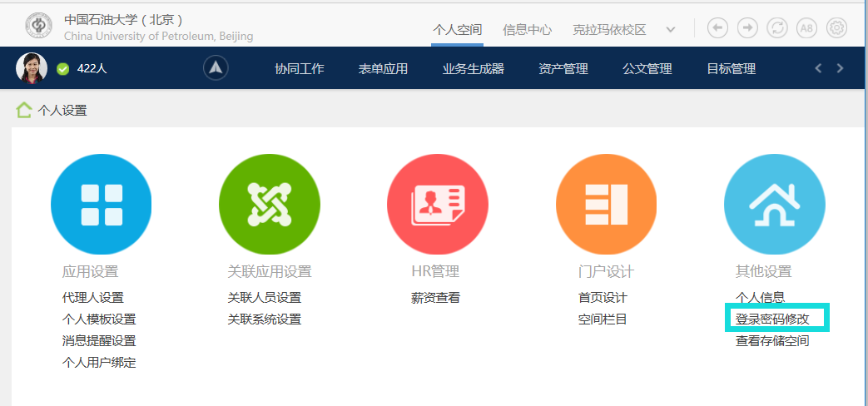The image size is (868, 406).
Task: Click the compass navigation icon in navbar
Action: 216,68
